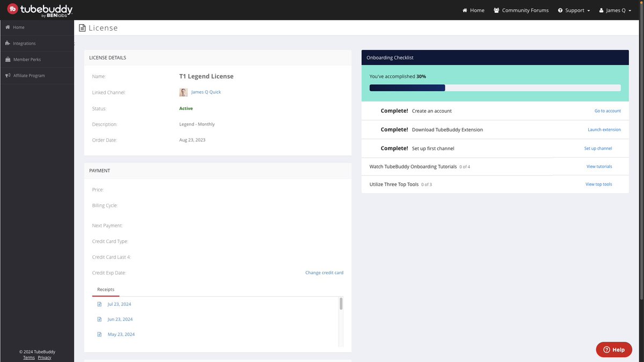Click the Utilize Three Top Tools row
Viewport: 644px width, 362px height.
(495, 184)
